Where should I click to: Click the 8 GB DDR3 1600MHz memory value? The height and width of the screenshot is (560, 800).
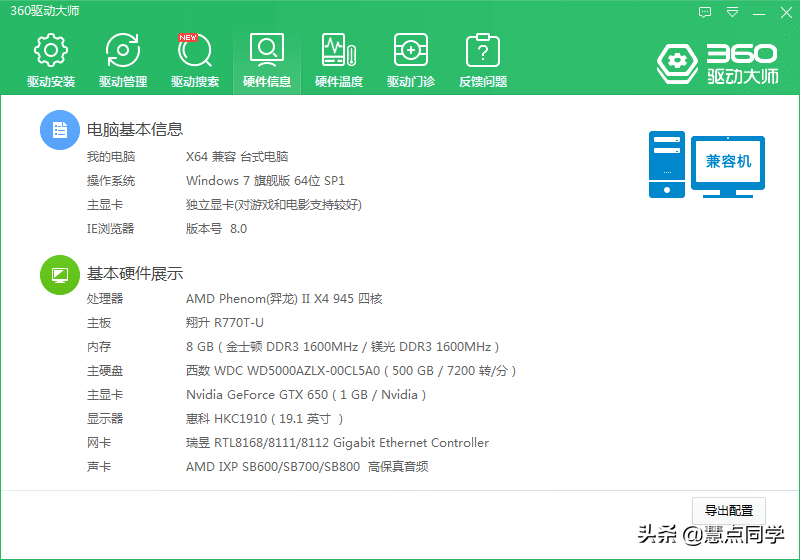pos(342,347)
